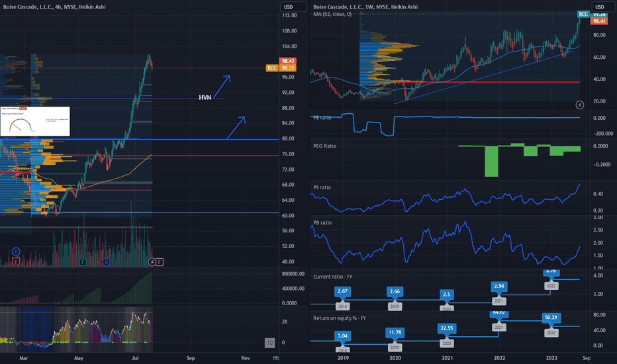Select the PE ratio indicator label
617x364 pixels.
pyautogui.click(x=322, y=117)
